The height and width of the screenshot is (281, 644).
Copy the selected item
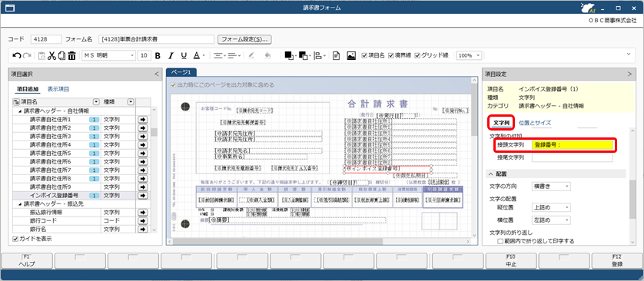click(61, 55)
